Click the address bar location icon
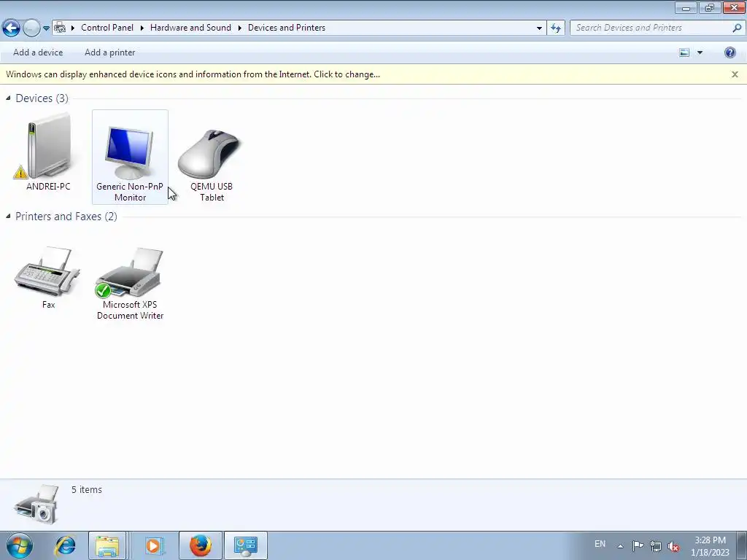The height and width of the screenshot is (560, 747). [60, 28]
